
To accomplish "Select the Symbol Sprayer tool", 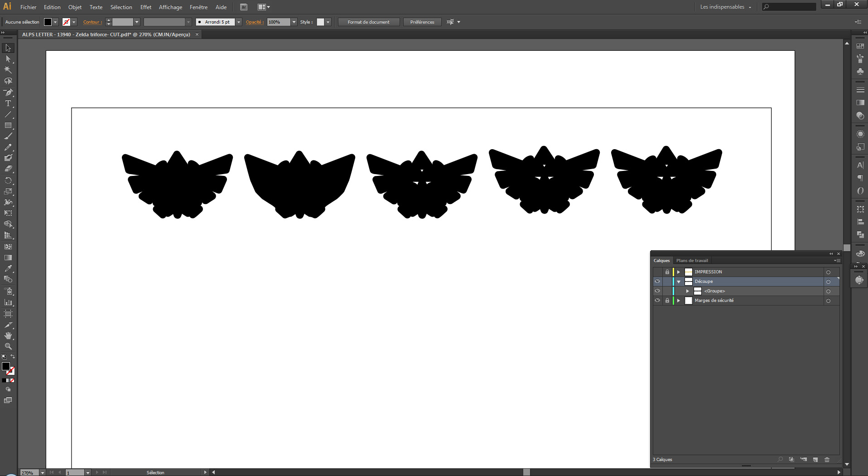I will pos(8,291).
